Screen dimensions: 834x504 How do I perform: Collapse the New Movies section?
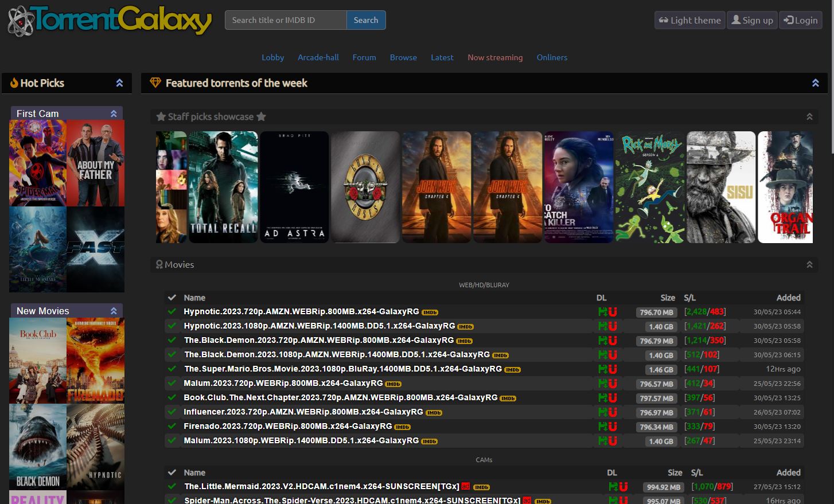pos(112,310)
